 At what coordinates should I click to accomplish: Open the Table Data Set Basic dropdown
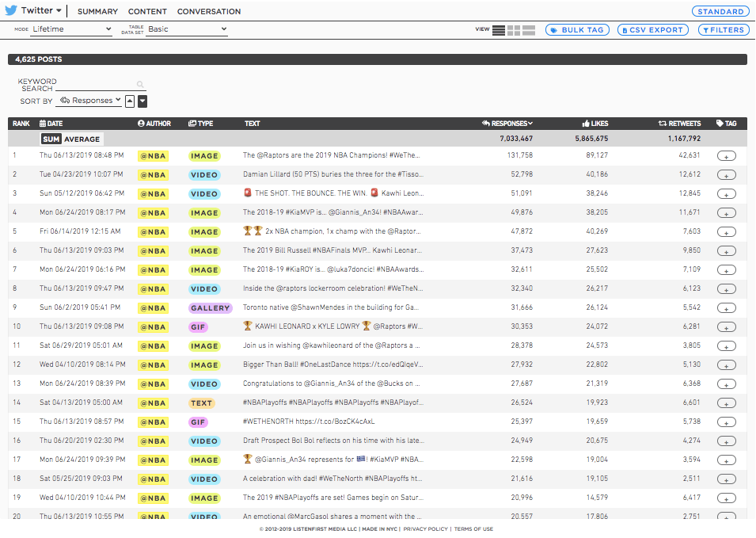click(x=187, y=29)
